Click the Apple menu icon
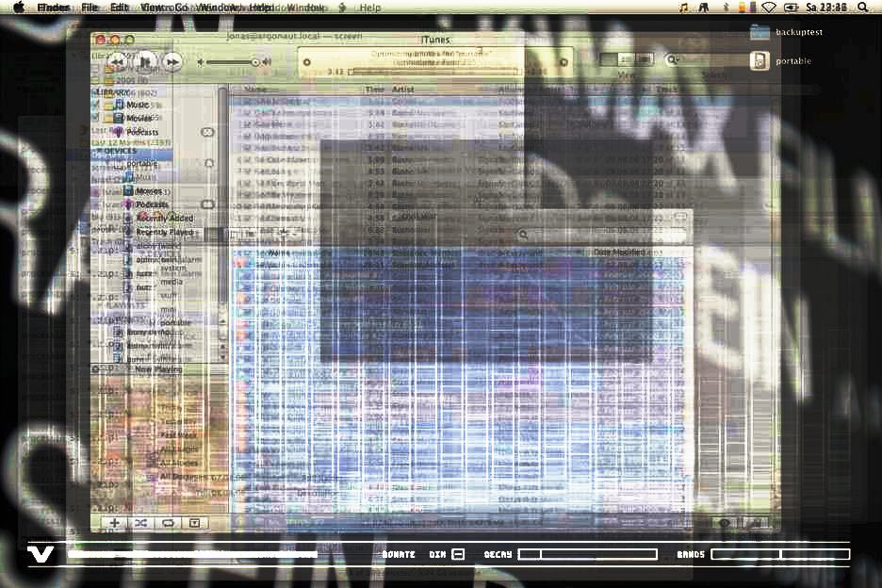This screenshot has width=882, height=588. [x=19, y=8]
